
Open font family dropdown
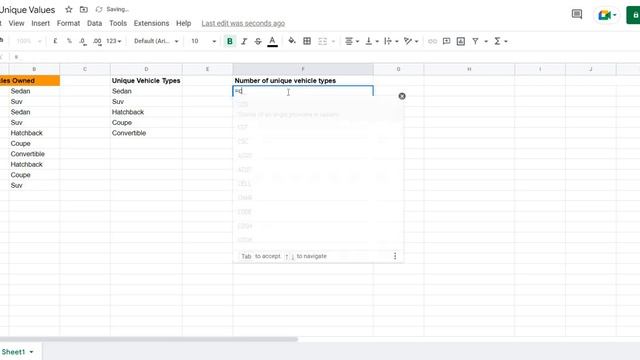[x=156, y=41]
